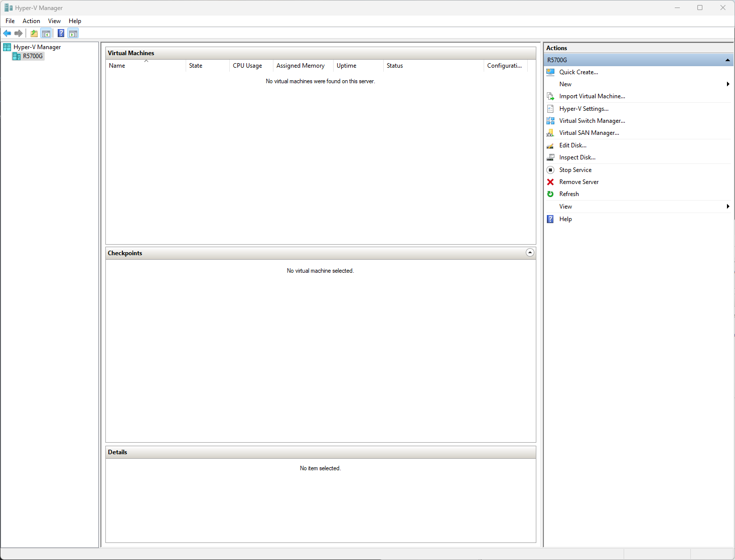Collapse the Checkpoints pane

tap(530, 253)
